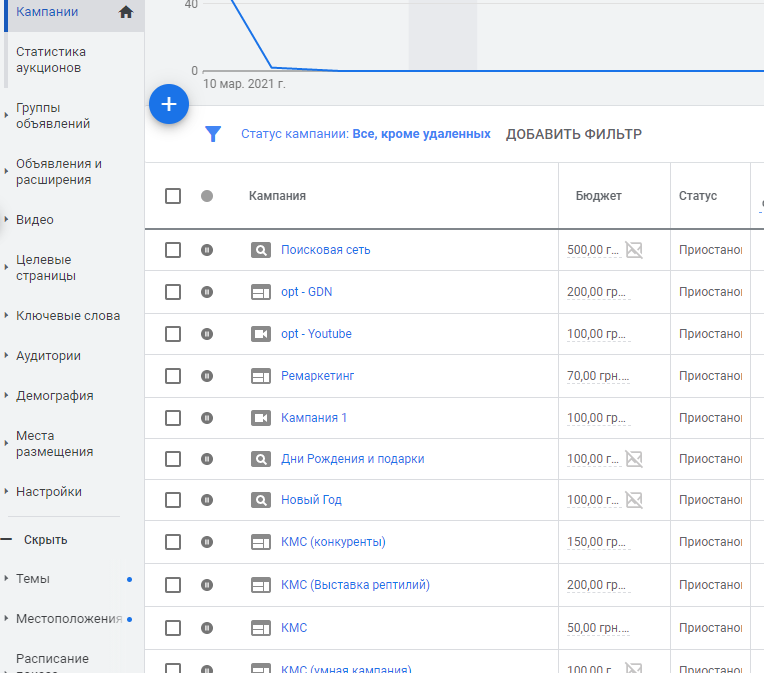
Task: Check the box for КМС (конкуренты)
Action: 173,542
